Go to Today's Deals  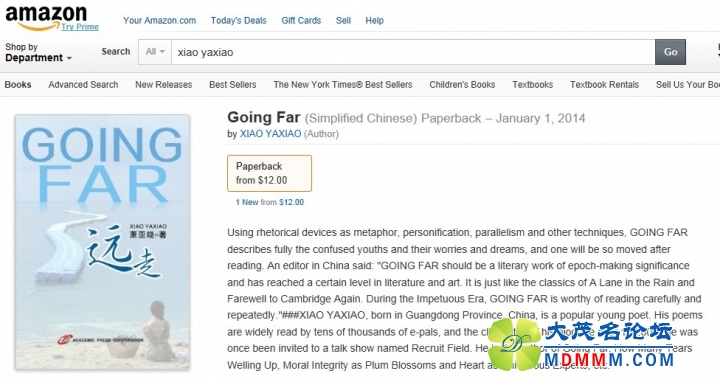238,21
